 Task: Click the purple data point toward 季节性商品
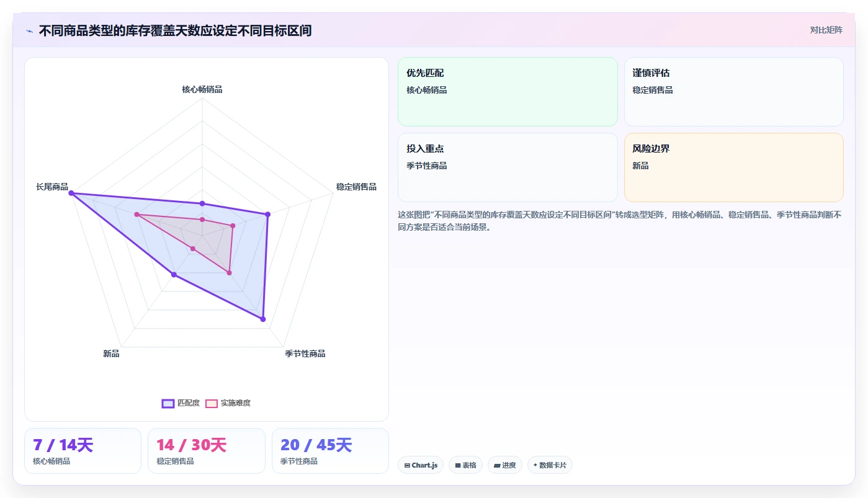pyautogui.click(x=263, y=319)
